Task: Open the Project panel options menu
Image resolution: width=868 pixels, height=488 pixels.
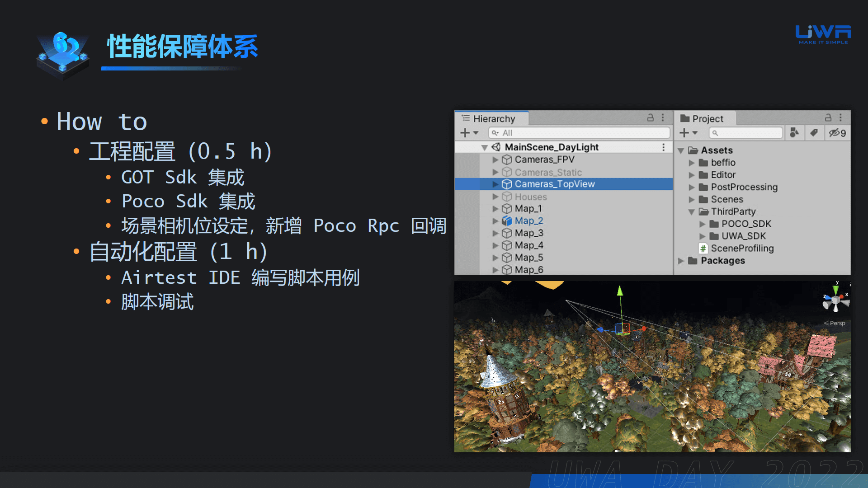Action: click(x=840, y=117)
